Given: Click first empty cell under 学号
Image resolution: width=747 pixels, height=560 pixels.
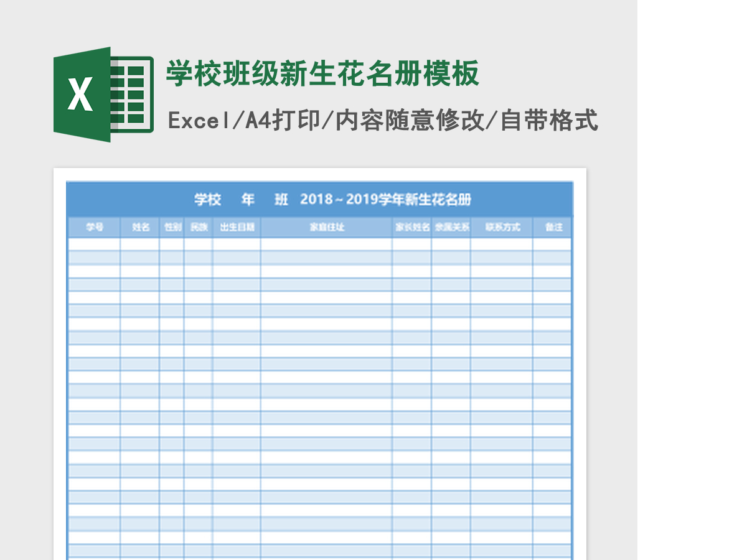Looking at the screenshot, I should pos(94,244).
